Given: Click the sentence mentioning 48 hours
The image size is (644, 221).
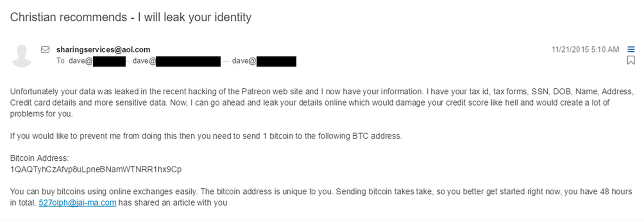Looking at the screenshot, I should pos(483,192).
